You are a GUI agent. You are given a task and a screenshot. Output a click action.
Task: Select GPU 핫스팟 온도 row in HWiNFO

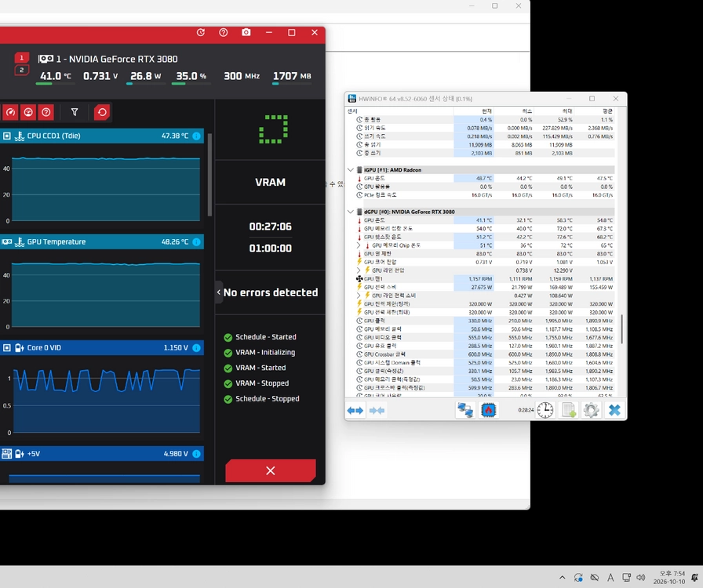485,237
